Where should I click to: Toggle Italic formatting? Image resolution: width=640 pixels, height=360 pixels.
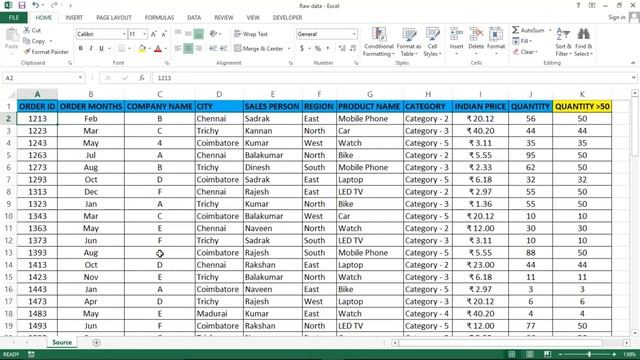(91, 49)
